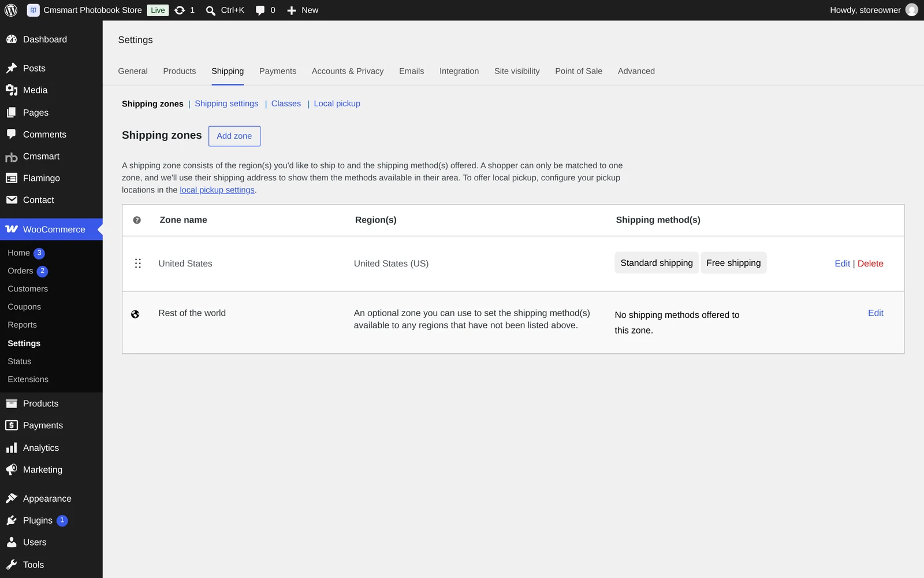Screen dimensions: 924x578
Task: Click the Appearance brush icon
Action: click(x=12, y=498)
